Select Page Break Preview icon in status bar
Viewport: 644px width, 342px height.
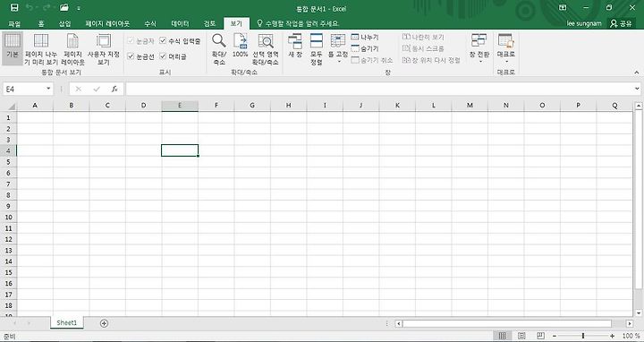pos(540,336)
